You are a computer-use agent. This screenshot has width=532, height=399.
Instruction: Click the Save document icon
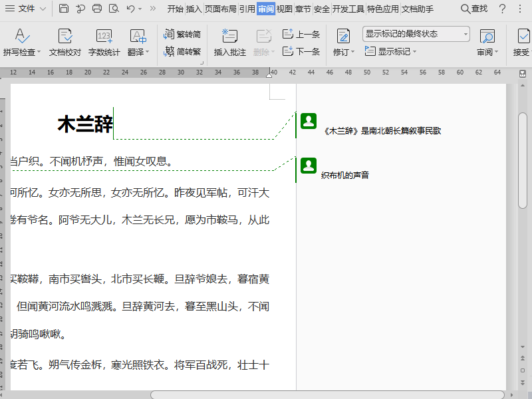pos(63,9)
